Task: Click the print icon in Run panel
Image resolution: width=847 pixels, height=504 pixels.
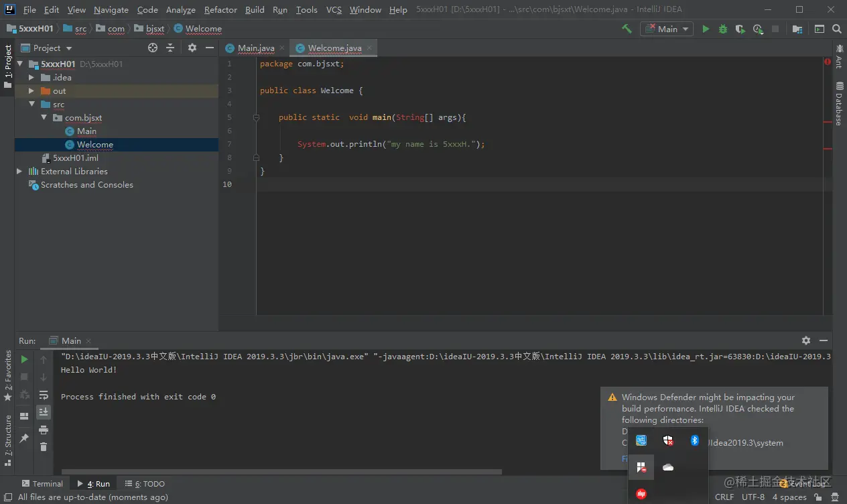Action: pos(44,430)
